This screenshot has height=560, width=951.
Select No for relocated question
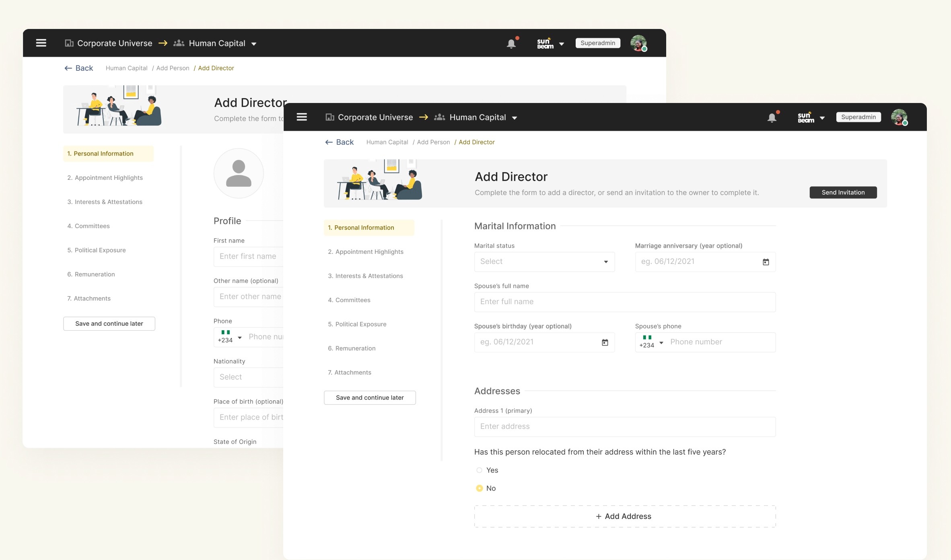coord(479,488)
